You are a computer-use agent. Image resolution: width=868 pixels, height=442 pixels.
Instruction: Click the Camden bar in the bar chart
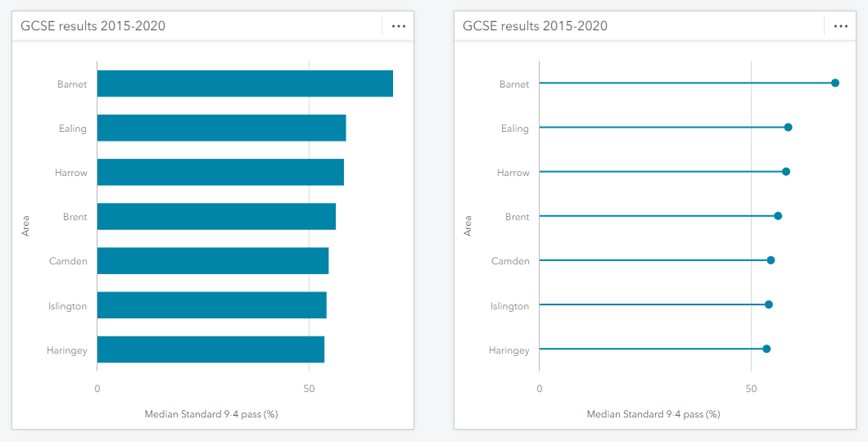pyautogui.click(x=213, y=260)
